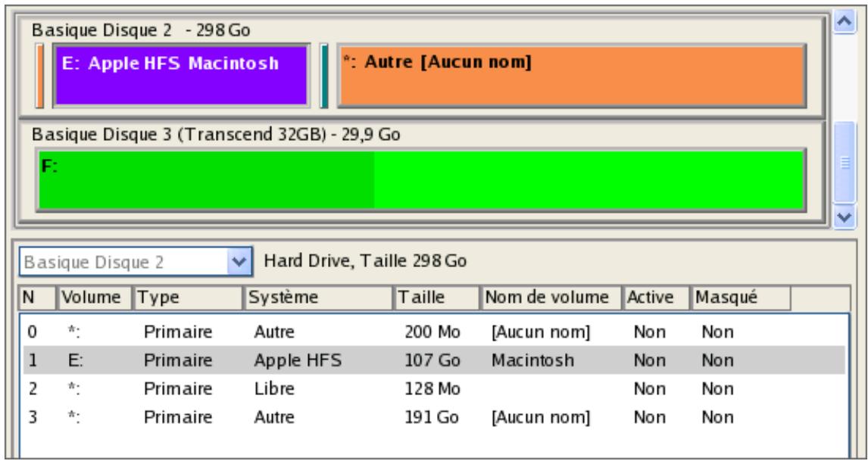
Task: Click the small orange partition at start of Disque 2
Action: click(39, 75)
